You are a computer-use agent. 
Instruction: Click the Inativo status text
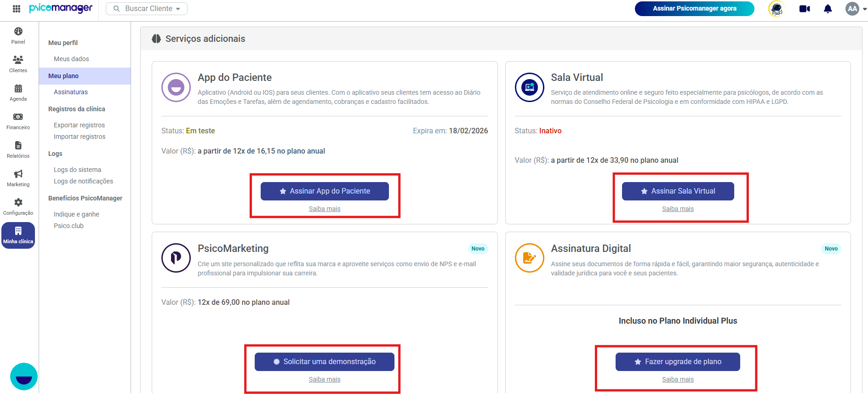(x=550, y=131)
